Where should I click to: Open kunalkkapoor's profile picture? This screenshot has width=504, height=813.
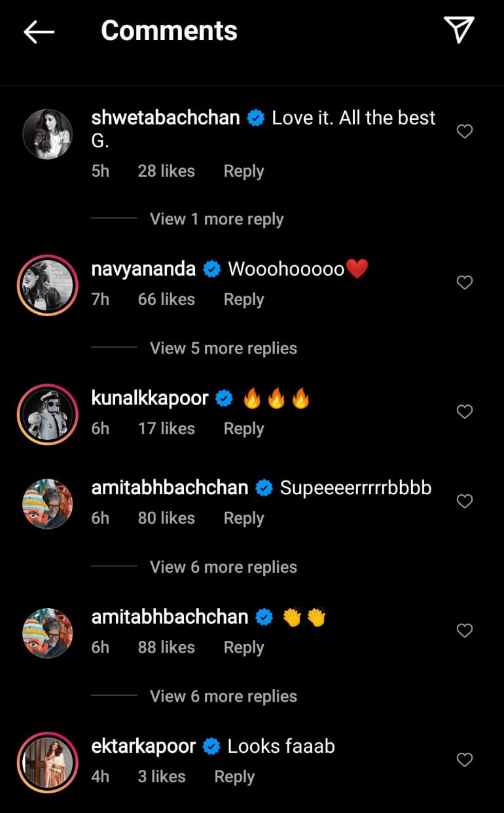[x=48, y=414]
